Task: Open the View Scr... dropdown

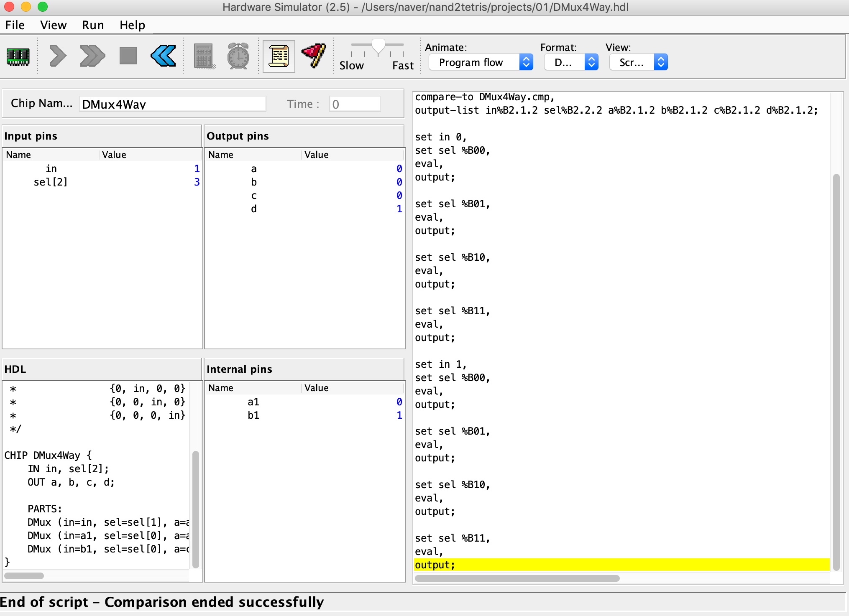Action: pos(639,63)
